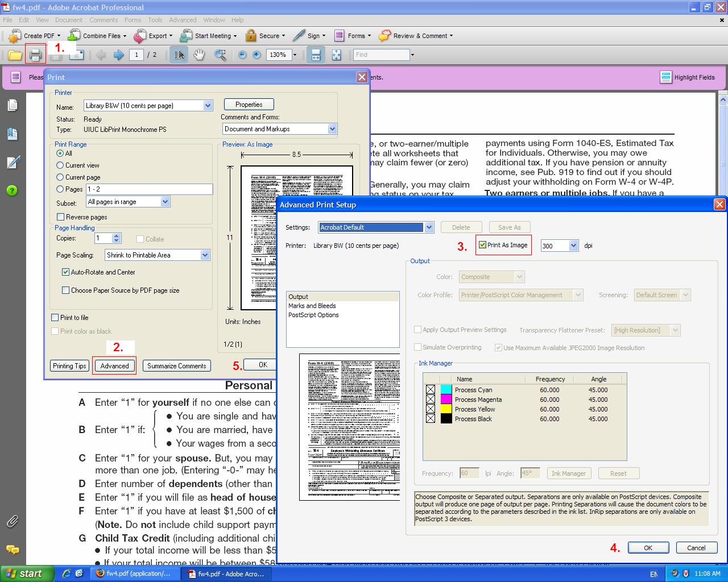
Task: Click the Create PDF toolbar icon
Action: [15, 36]
